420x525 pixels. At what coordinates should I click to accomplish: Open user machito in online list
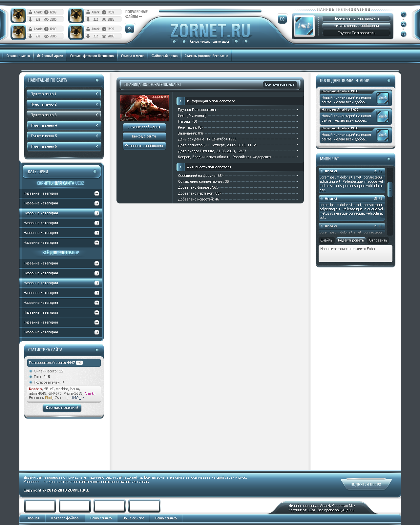(x=62, y=389)
